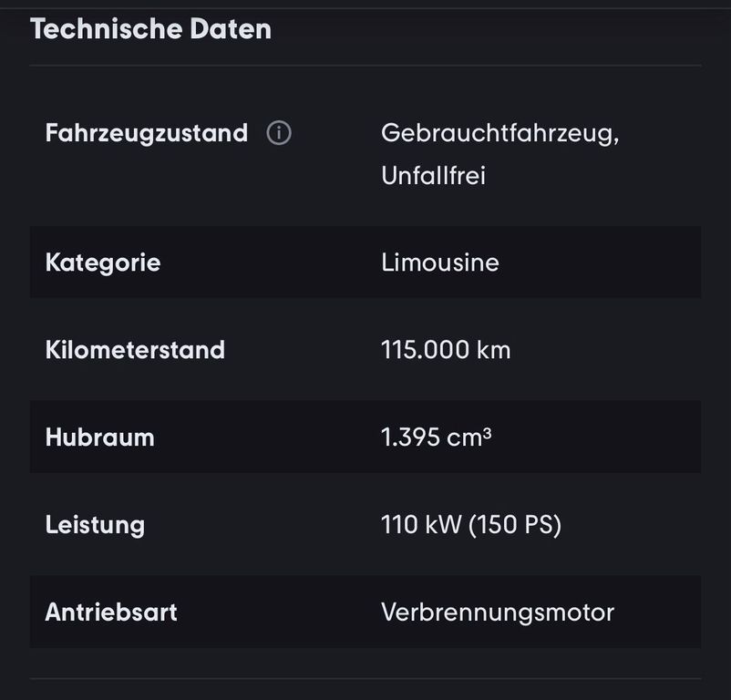
Task: Click the border line above Technische Daten
Action: [365, 8]
